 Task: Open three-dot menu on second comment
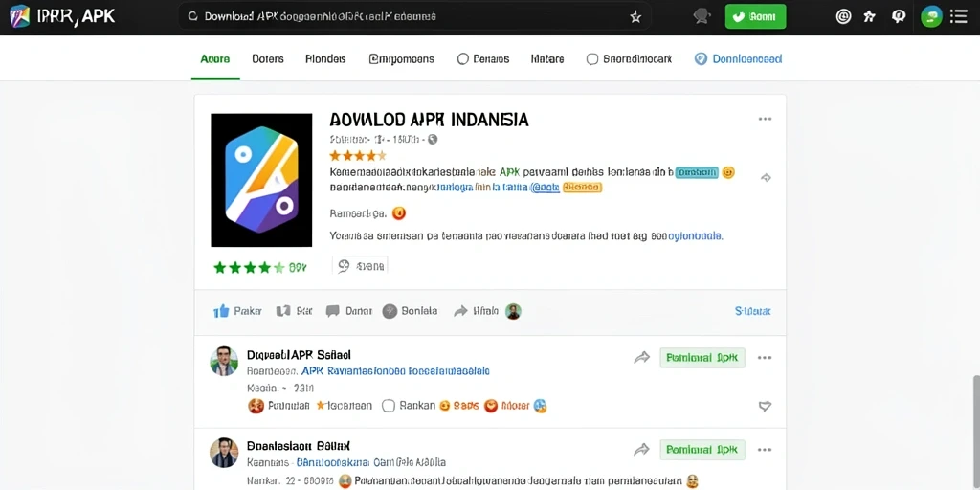765,450
